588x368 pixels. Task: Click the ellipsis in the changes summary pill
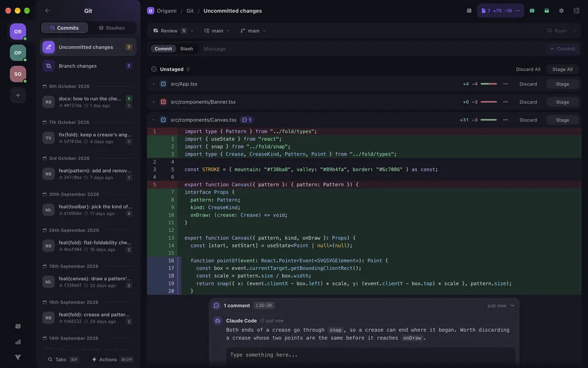tap(518, 11)
